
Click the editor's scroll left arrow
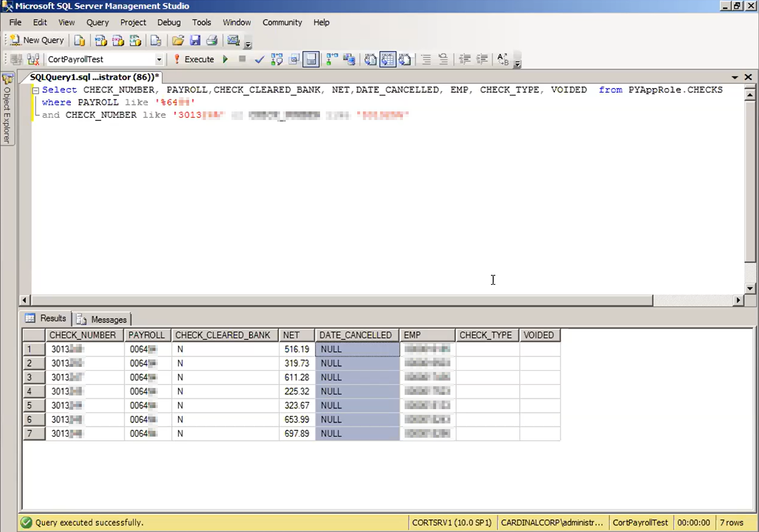pyautogui.click(x=25, y=300)
